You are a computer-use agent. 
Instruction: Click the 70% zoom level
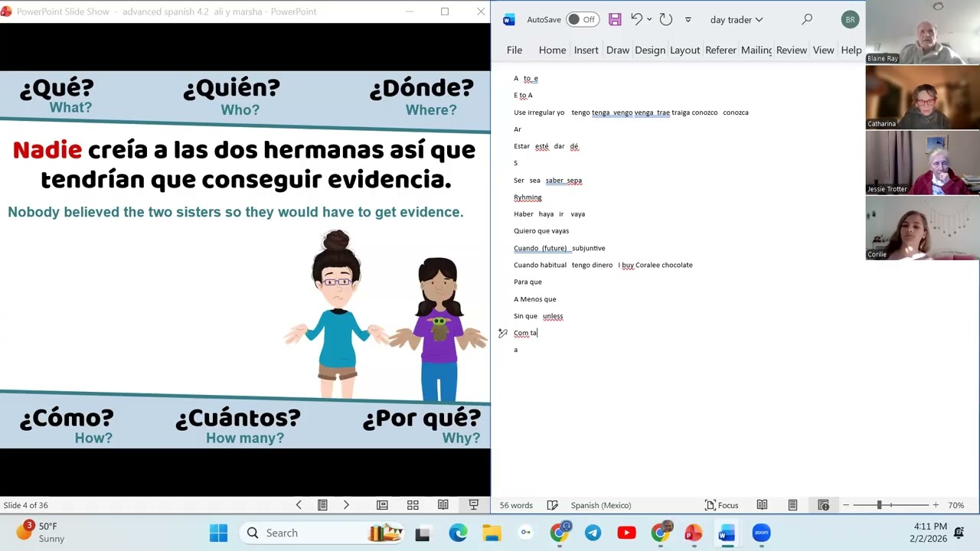[956, 505]
